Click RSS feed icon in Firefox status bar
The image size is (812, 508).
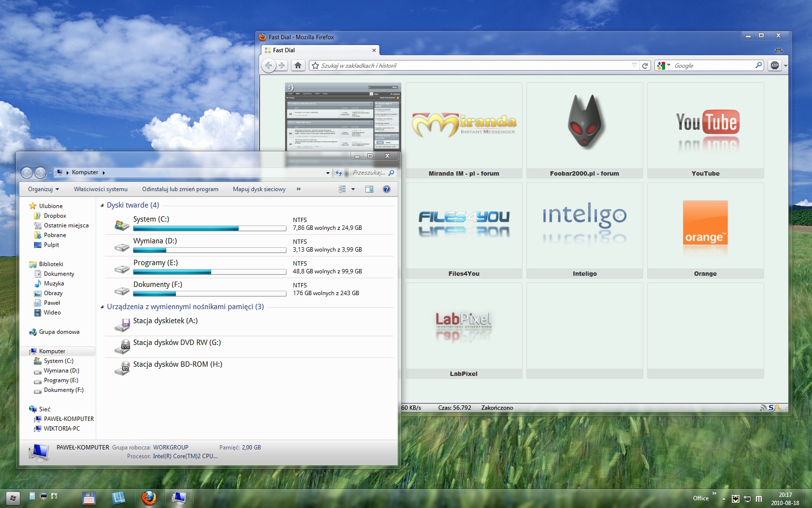(x=763, y=408)
